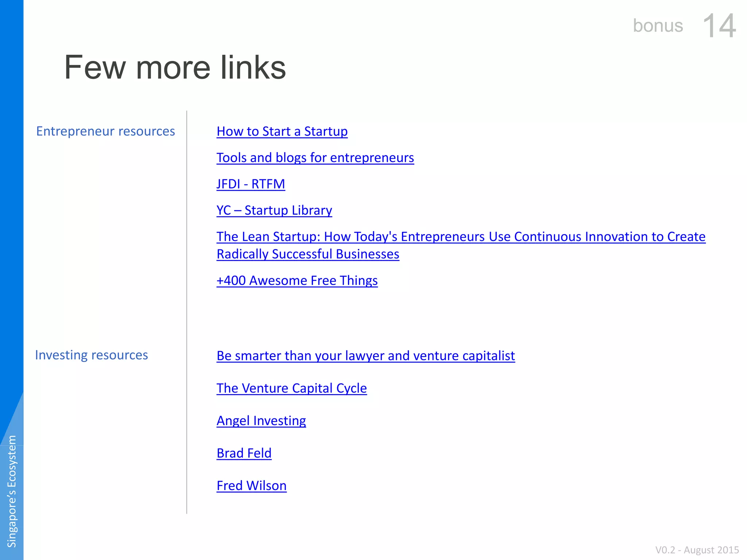The image size is (747, 560).
Task: Open the YC – Startup Library link
Action: coord(274,210)
